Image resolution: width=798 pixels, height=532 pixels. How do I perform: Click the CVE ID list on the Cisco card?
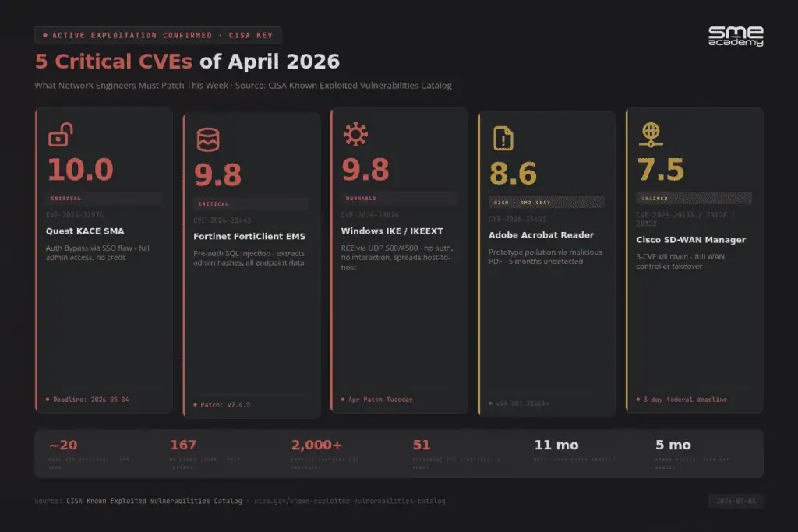click(x=686, y=219)
